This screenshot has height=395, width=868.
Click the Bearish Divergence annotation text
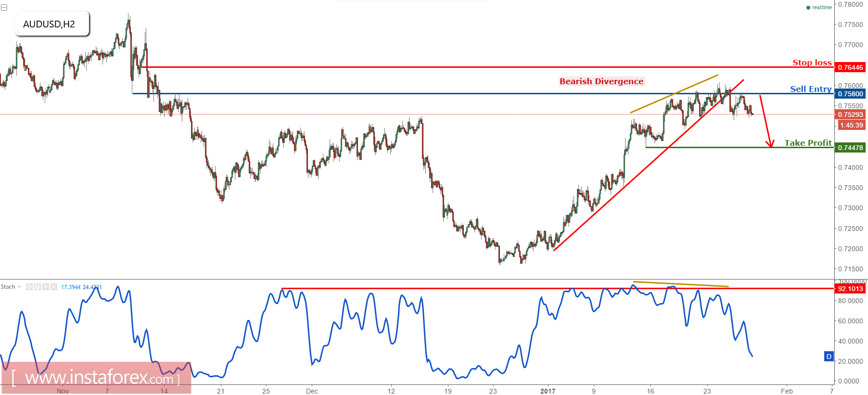pyautogui.click(x=601, y=81)
